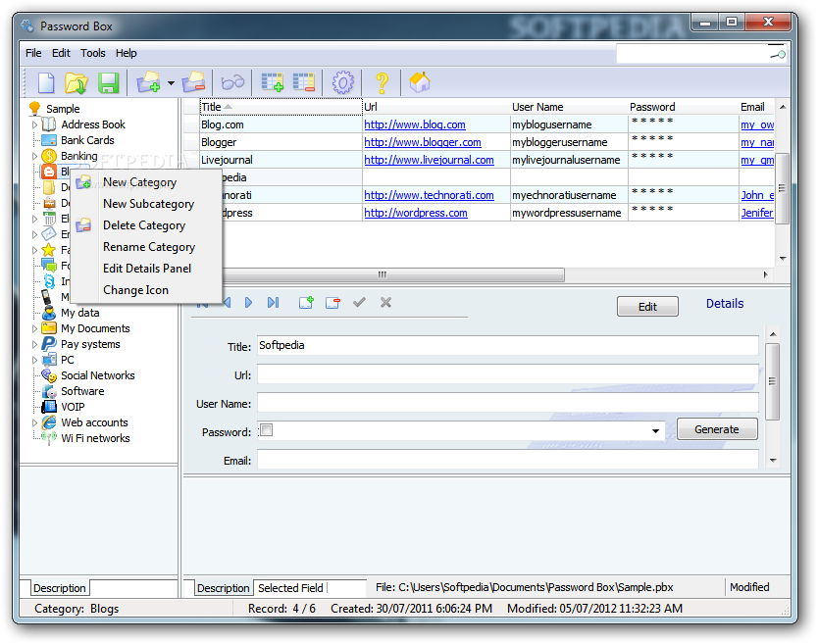
Task: Open the File menu
Action: (33, 53)
